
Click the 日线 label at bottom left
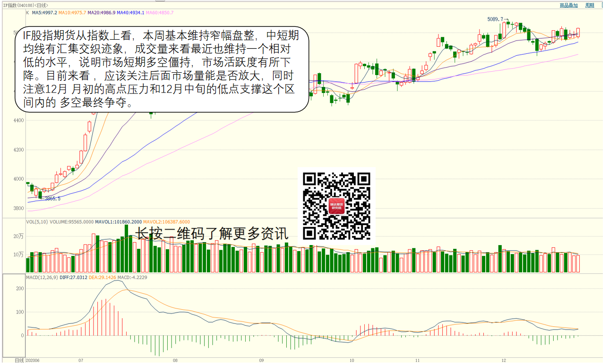tap(19, 360)
